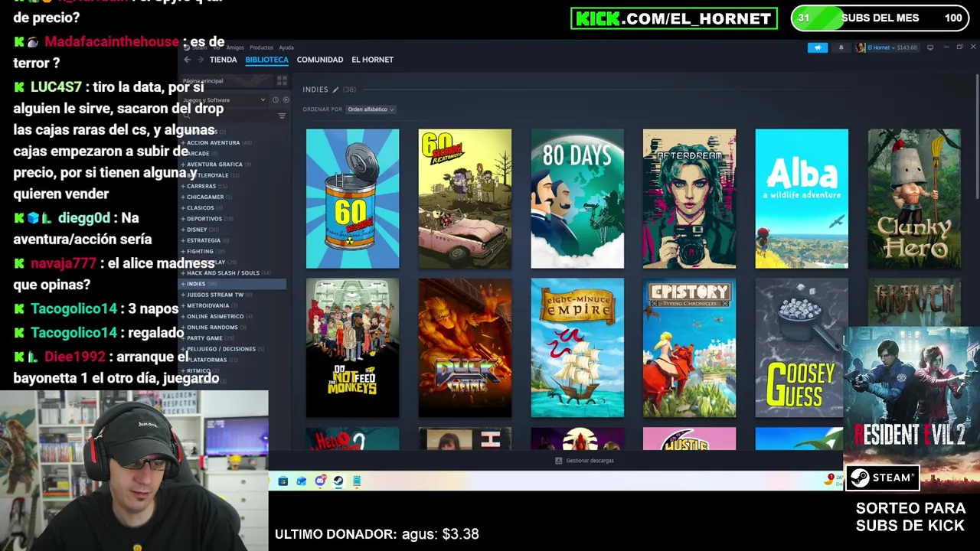Expand AVENTURA GRAFICA collection
Screen dimensions: 980x551
pos(183,165)
